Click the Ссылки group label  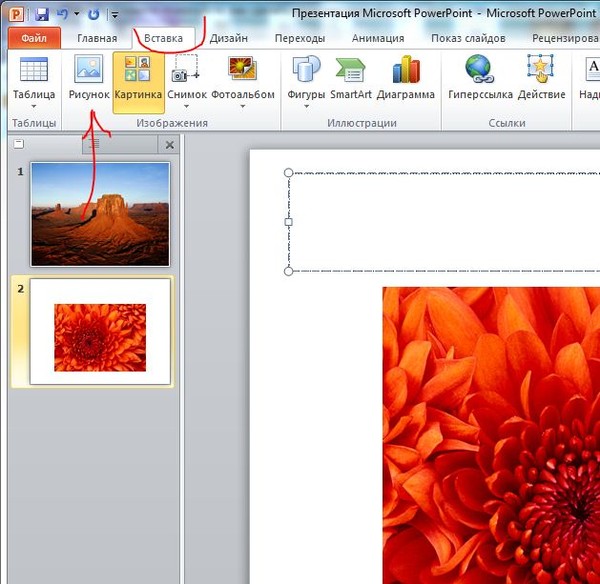coord(507,123)
